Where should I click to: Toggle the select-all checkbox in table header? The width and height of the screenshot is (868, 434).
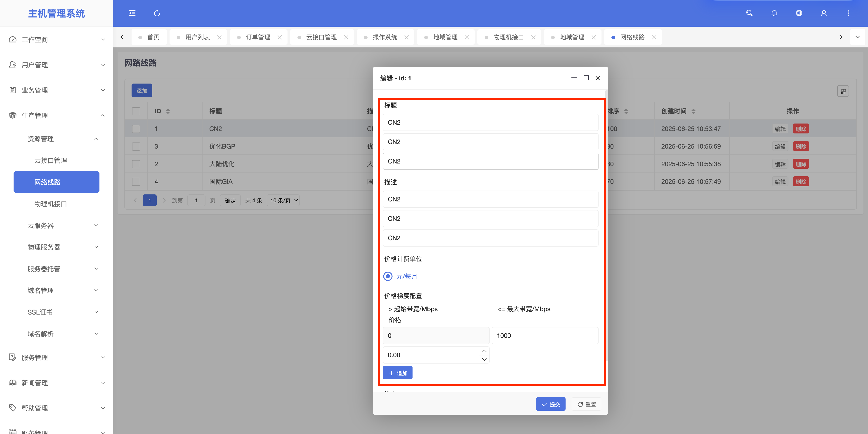click(x=136, y=111)
